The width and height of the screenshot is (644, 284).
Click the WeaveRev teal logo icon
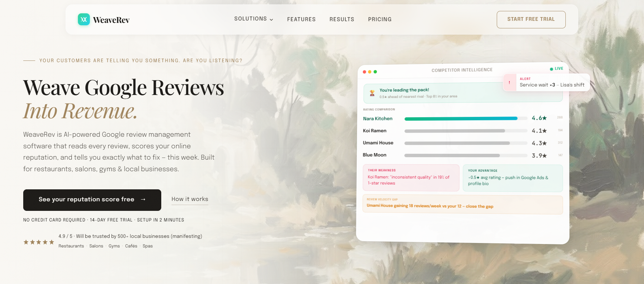[x=84, y=19]
